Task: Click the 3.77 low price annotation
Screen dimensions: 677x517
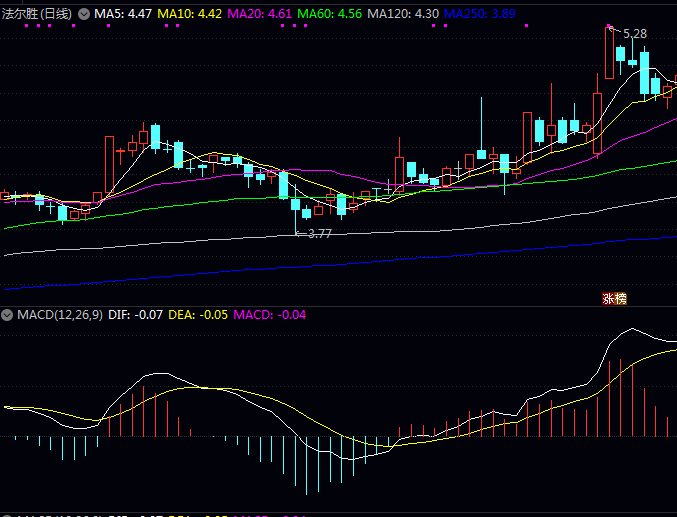Action: pos(318,233)
